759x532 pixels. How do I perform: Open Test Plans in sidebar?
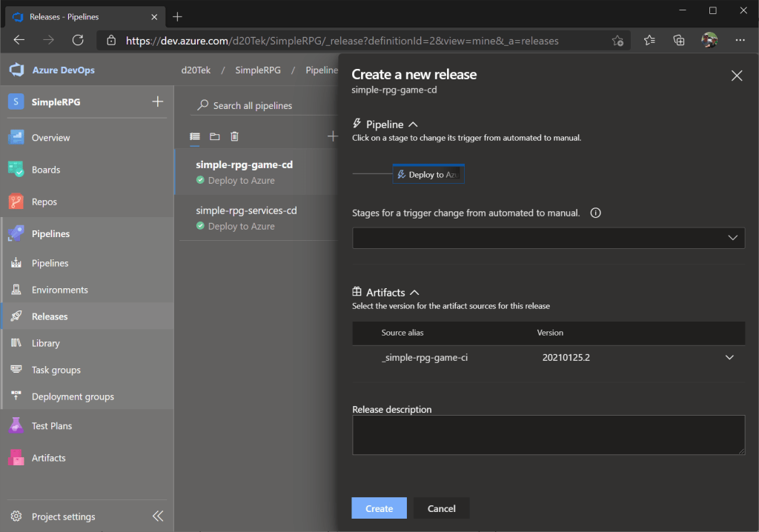tap(51, 426)
